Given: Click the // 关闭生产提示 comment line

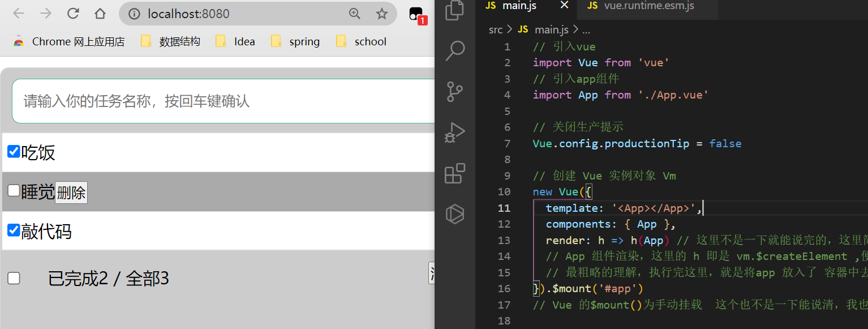Looking at the screenshot, I should point(578,127).
